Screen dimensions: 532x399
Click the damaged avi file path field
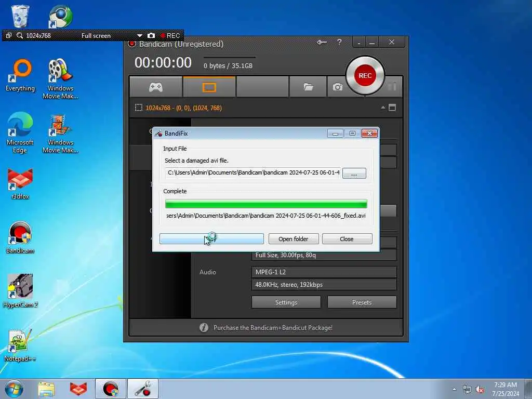click(253, 172)
